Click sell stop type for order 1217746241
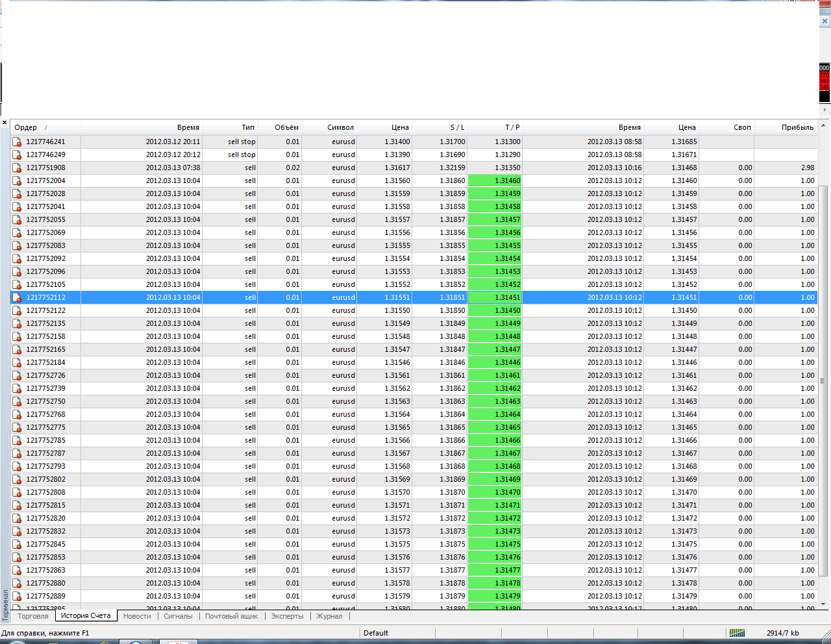831x644 pixels. [242, 142]
